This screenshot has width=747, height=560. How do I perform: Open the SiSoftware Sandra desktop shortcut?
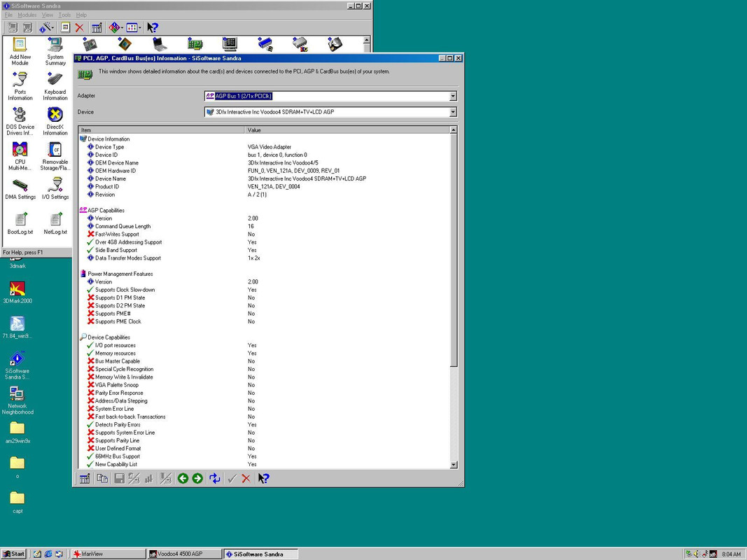[17, 365]
